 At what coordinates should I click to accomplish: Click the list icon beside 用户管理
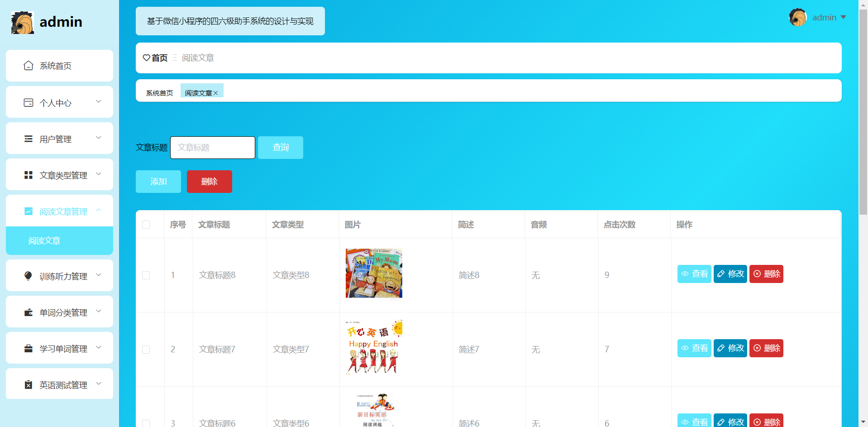pyautogui.click(x=29, y=139)
